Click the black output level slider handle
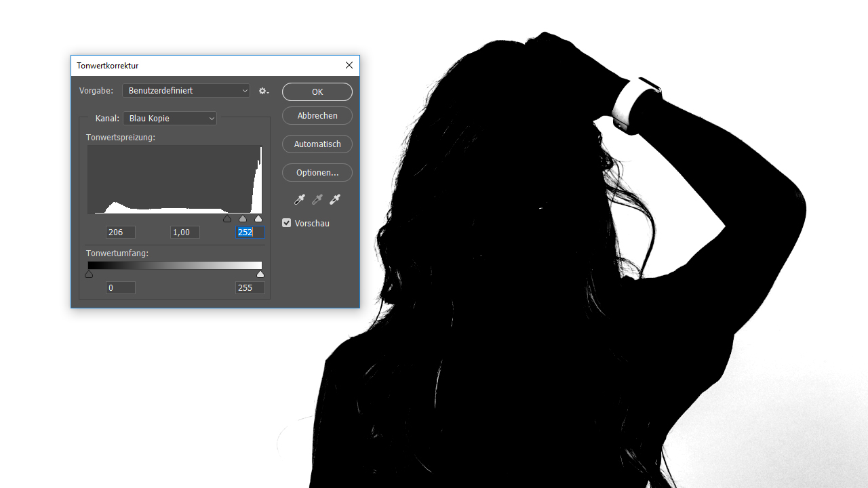 pos(89,274)
